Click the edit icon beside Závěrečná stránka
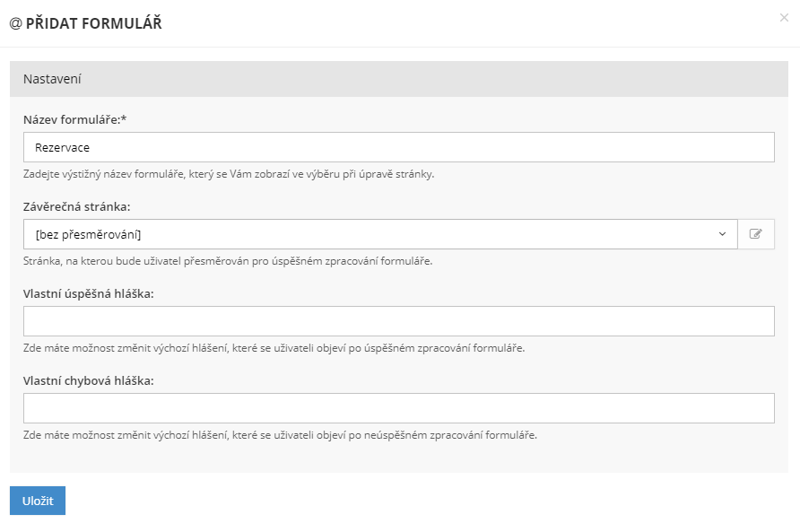 tap(756, 234)
